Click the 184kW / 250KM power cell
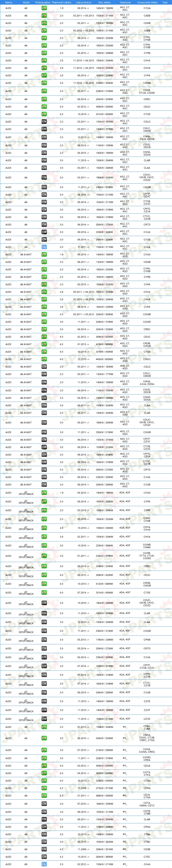Viewport: 172px width, 868px height. pos(104,804)
